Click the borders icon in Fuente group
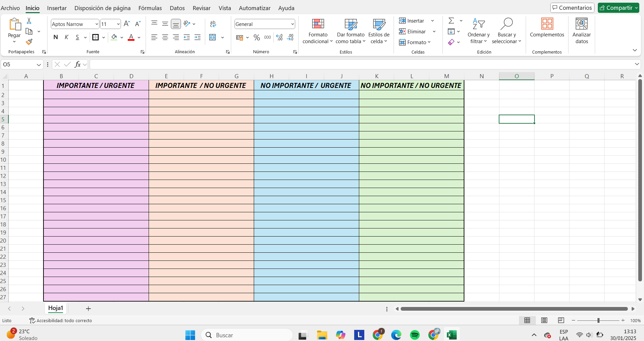This screenshot has width=644, height=341. 95,37
